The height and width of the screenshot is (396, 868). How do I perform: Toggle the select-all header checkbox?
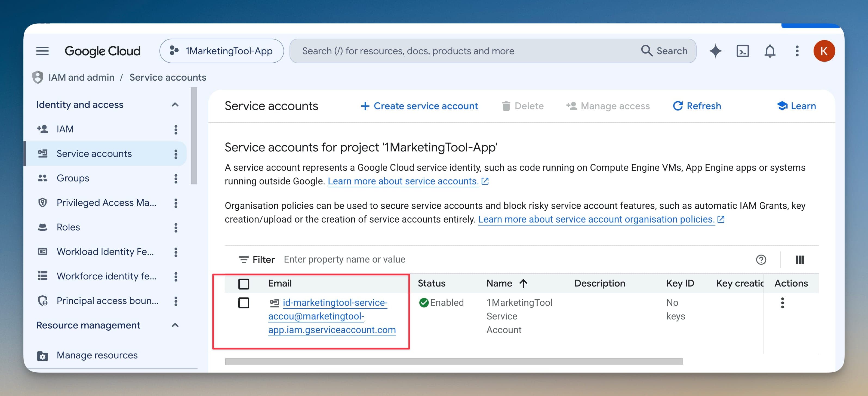pyautogui.click(x=244, y=284)
